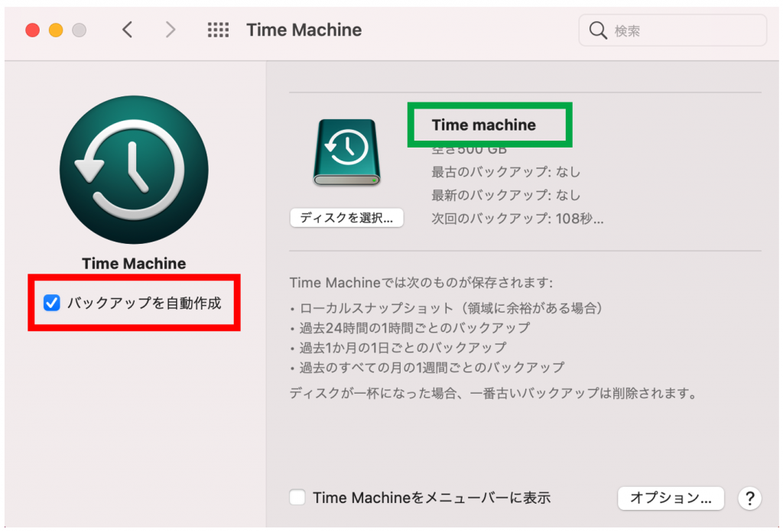Open help with the question mark button

tap(749, 498)
